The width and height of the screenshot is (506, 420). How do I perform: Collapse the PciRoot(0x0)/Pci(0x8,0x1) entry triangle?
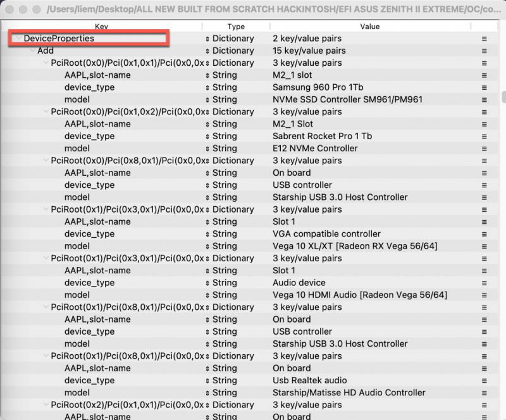click(46, 160)
